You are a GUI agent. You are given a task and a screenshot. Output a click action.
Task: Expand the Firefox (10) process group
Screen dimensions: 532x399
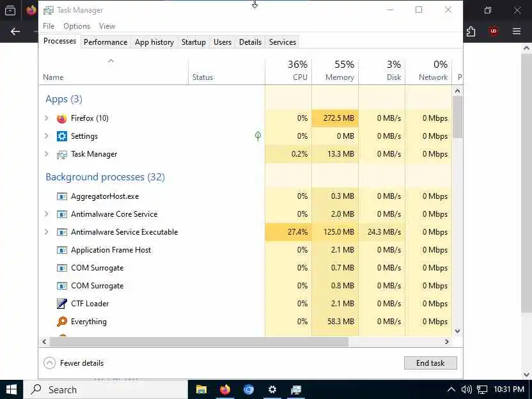coord(47,118)
